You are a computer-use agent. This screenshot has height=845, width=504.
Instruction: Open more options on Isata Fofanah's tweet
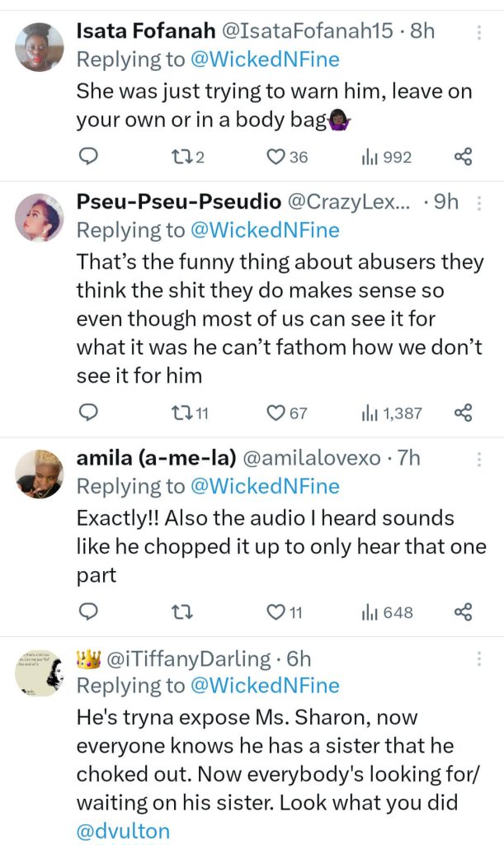(479, 34)
